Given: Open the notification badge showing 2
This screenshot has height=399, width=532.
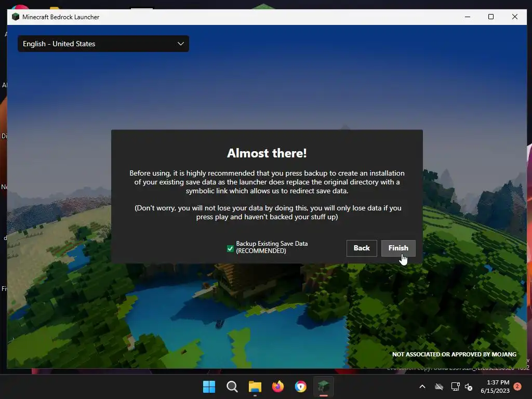Looking at the screenshot, I should (x=517, y=387).
